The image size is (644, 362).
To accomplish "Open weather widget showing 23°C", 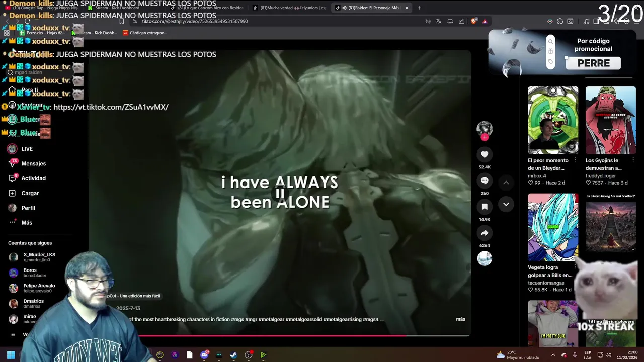I will click(x=517, y=355).
